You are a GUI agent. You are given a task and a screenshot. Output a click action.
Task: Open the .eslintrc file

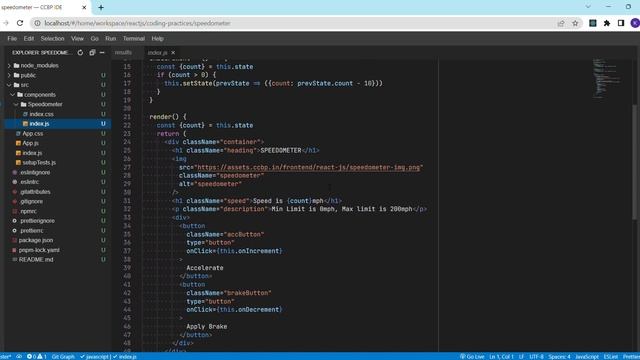click(29, 182)
